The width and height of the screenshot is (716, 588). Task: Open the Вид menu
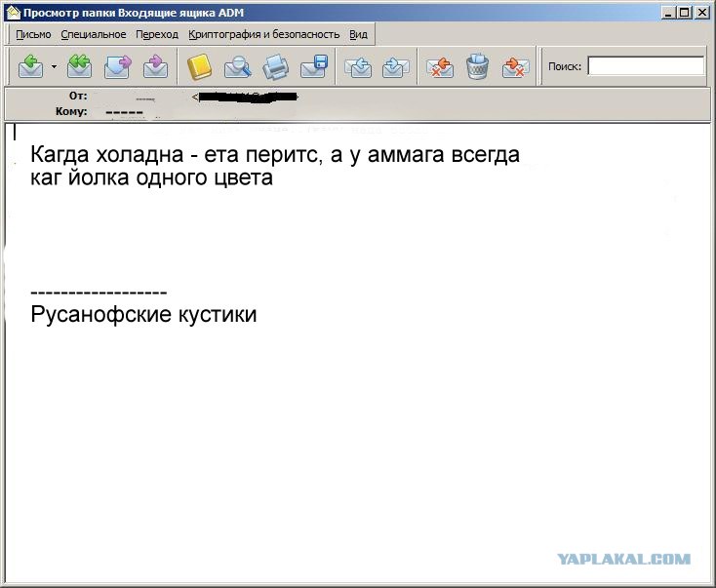(x=358, y=34)
